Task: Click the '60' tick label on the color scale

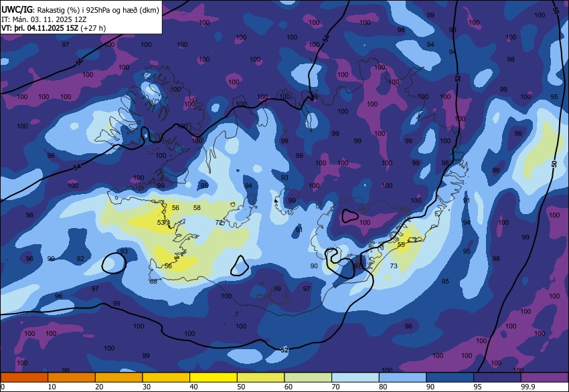Action: click(x=288, y=387)
